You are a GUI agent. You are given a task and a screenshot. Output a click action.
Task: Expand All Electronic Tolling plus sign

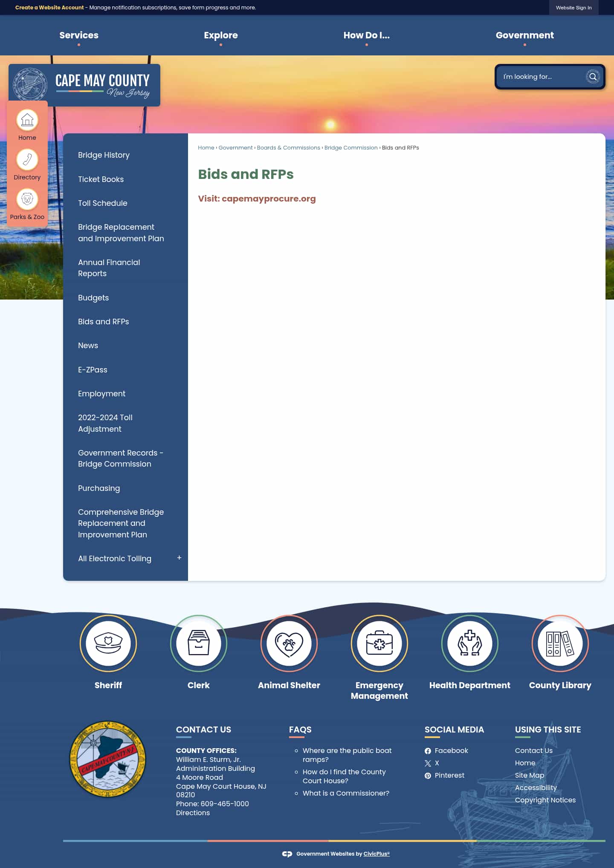tap(179, 558)
